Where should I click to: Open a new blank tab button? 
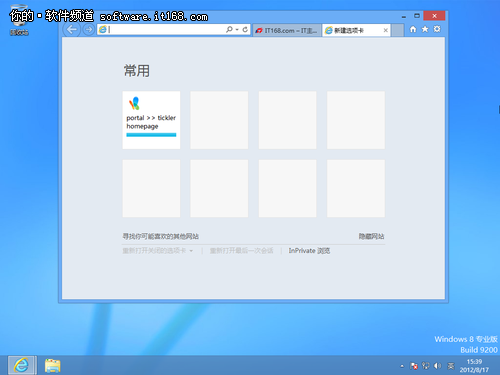(x=397, y=31)
